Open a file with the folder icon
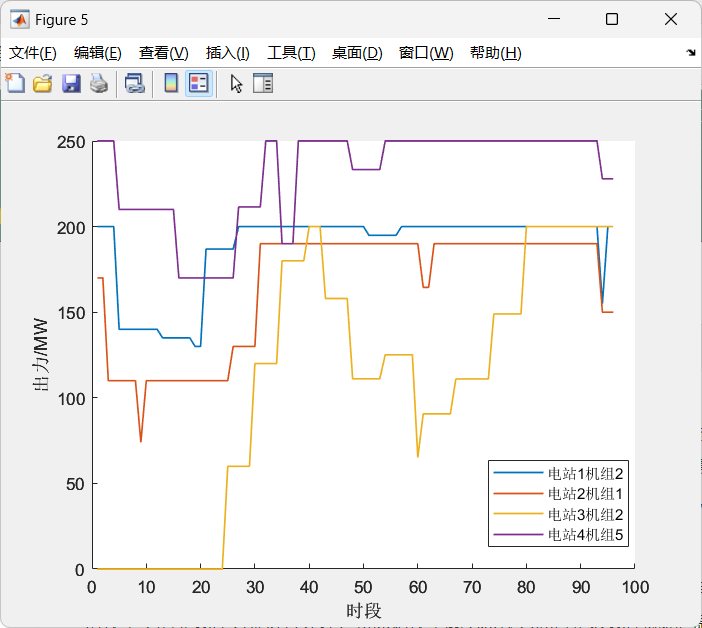This screenshot has width=702, height=628. pyautogui.click(x=42, y=84)
